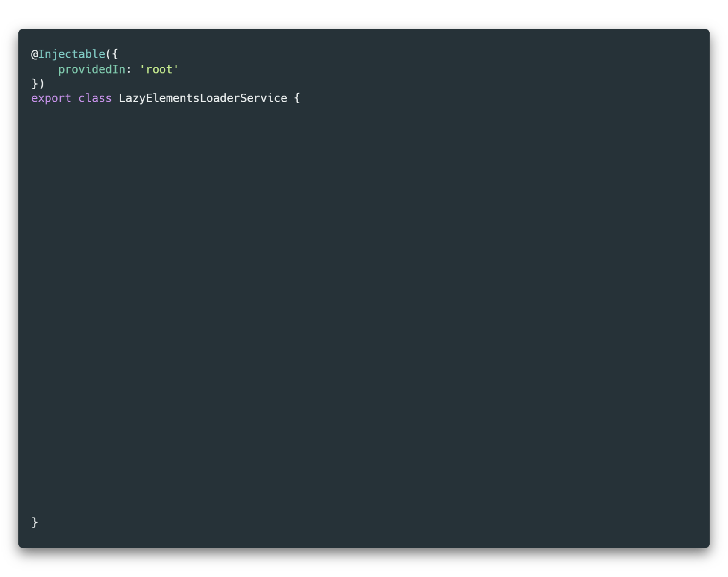728x577 pixels.
Task: Click the opening brace after LazyElementsLoaderService
Action: coord(297,98)
